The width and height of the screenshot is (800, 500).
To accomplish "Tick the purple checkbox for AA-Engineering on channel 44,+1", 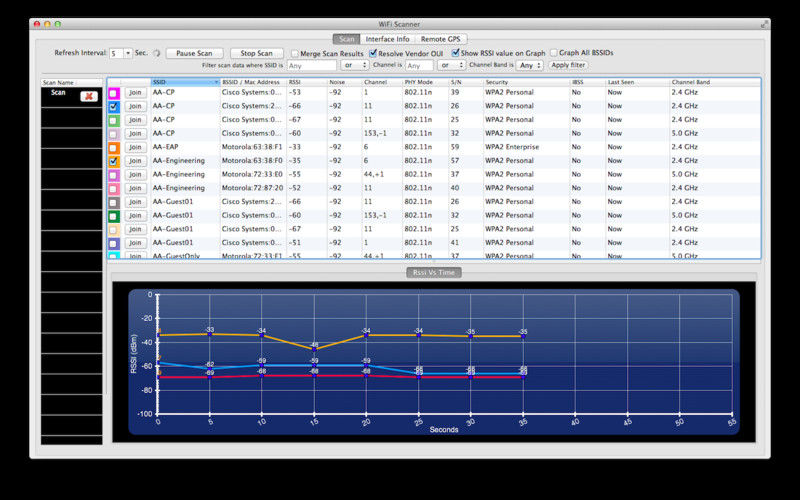I will pyautogui.click(x=113, y=175).
